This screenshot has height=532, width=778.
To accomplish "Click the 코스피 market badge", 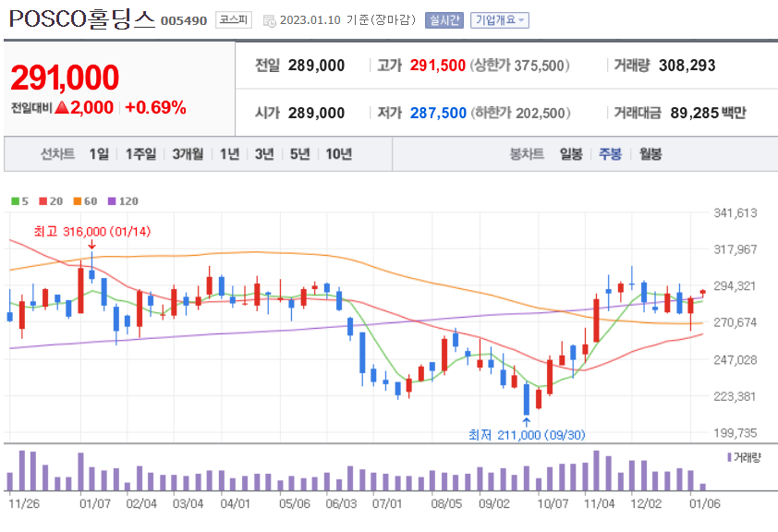I will tap(234, 19).
